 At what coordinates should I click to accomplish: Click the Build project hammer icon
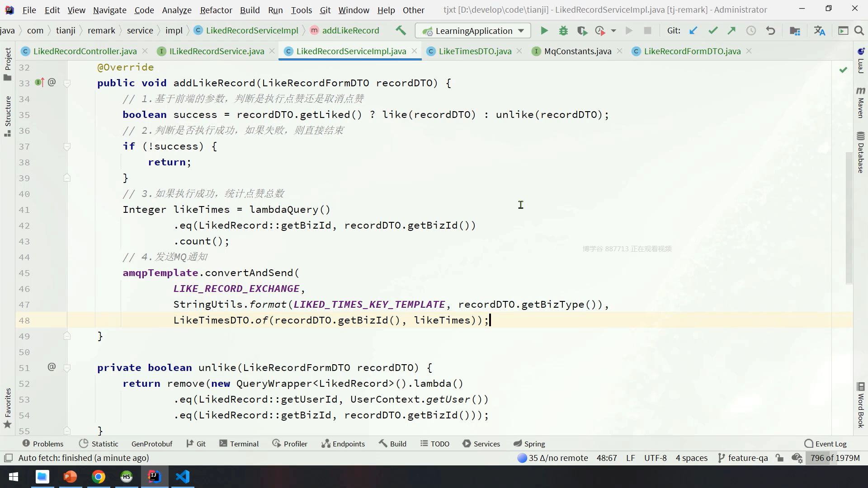(401, 30)
